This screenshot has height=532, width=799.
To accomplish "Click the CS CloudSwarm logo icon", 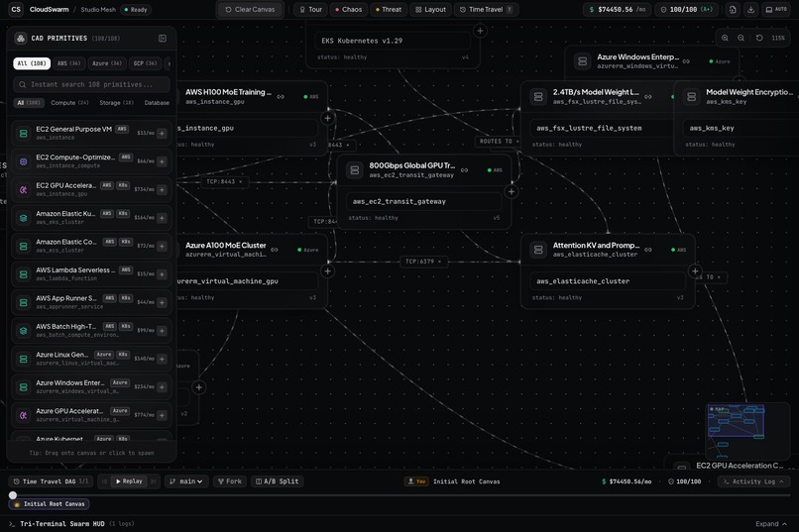I will (16, 9).
